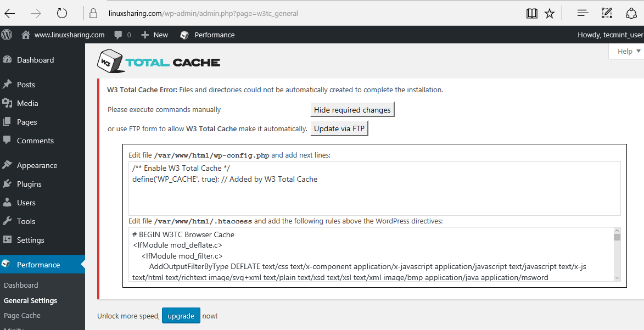Click the browser back arrow
Screen dimensions: 644x330
[x=10, y=13]
